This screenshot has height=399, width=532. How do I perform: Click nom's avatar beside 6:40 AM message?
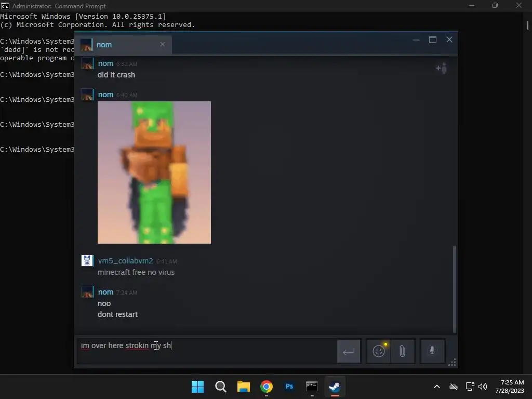(x=87, y=95)
